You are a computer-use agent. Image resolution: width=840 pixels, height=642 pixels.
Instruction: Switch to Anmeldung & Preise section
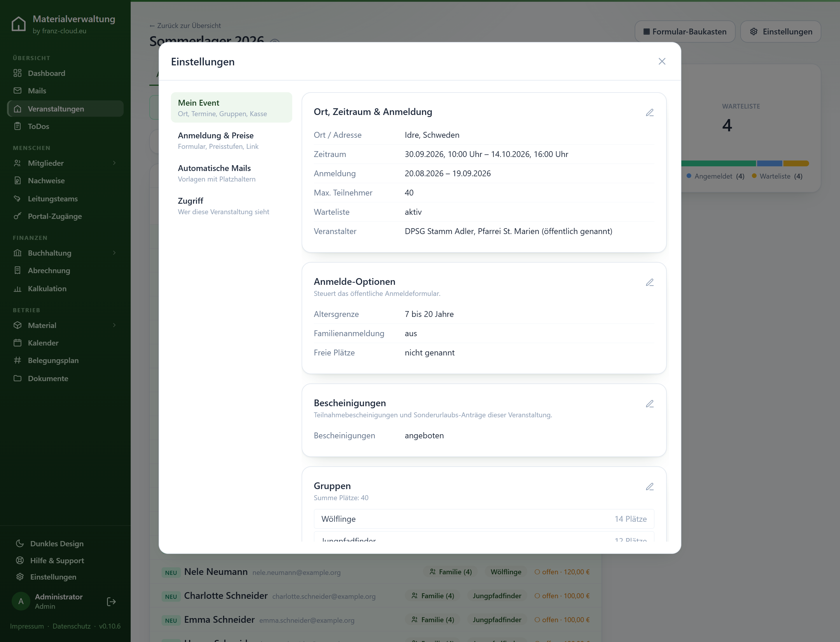pyautogui.click(x=232, y=140)
